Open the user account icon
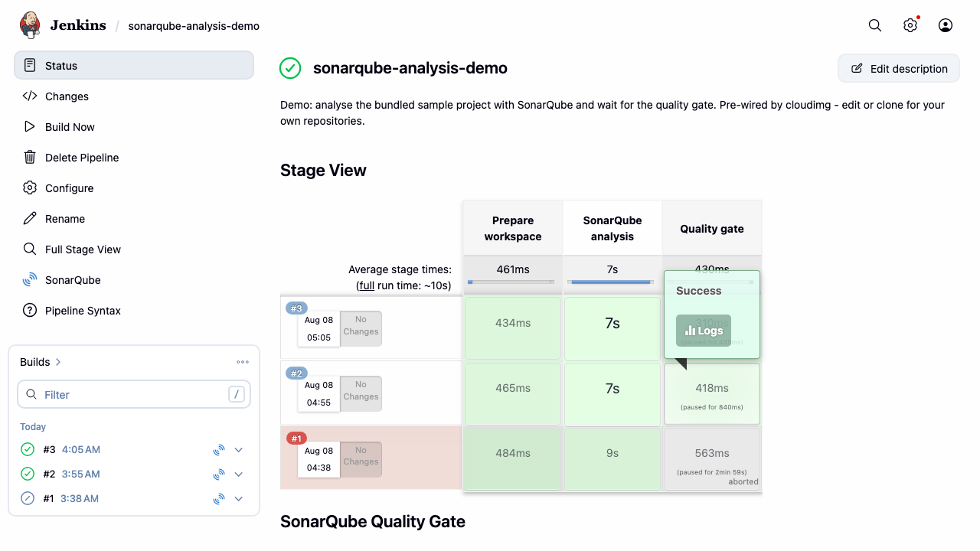 pyautogui.click(x=946, y=25)
